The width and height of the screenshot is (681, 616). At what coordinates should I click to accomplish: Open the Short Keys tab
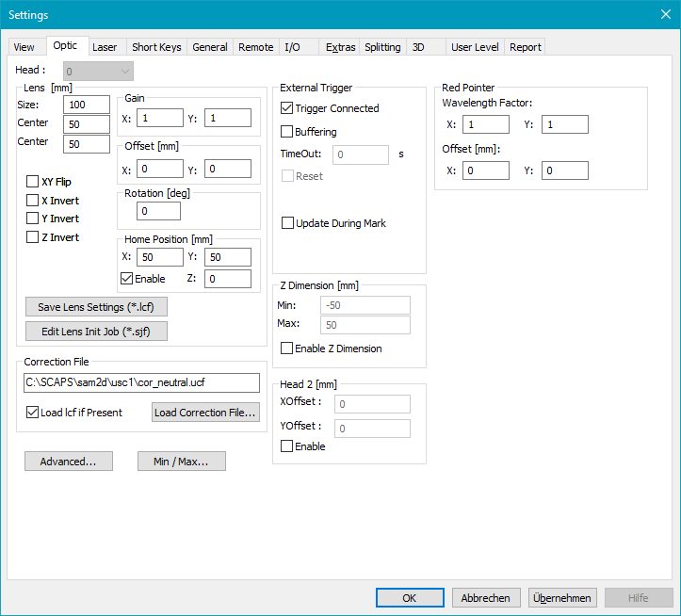(x=156, y=47)
